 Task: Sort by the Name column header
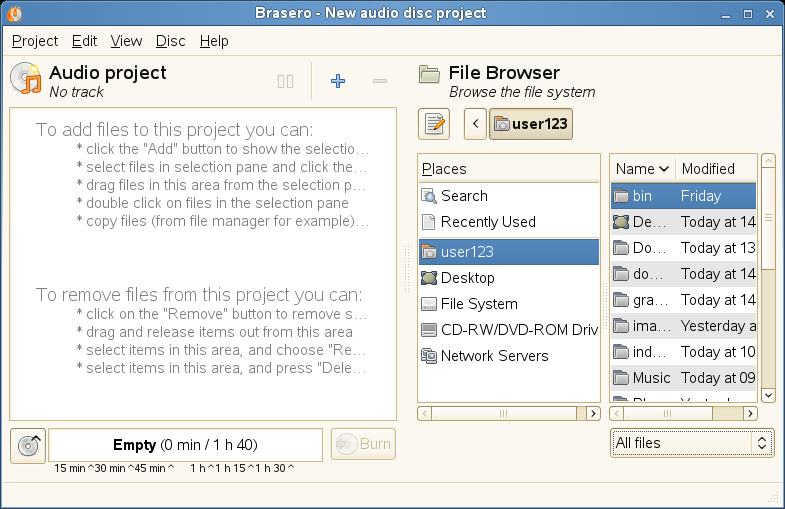coord(643,169)
